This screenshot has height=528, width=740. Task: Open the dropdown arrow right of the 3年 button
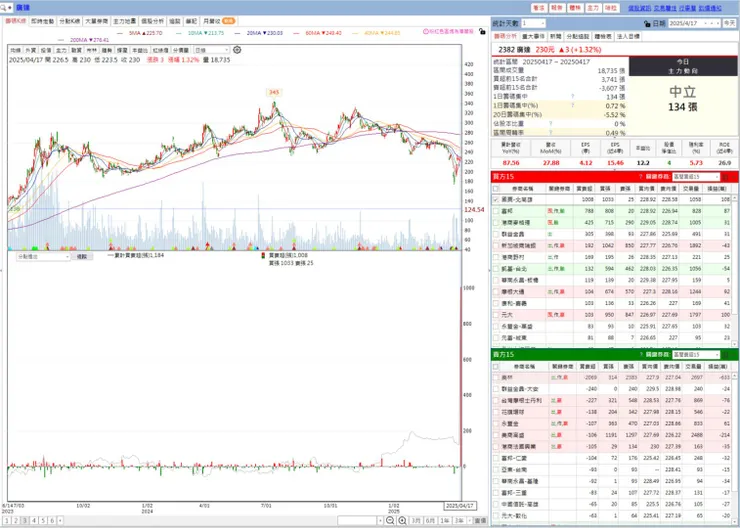[469, 520]
